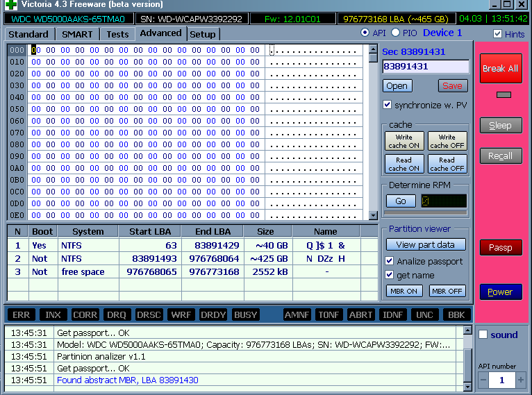Click the End LBA column header

(213, 232)
